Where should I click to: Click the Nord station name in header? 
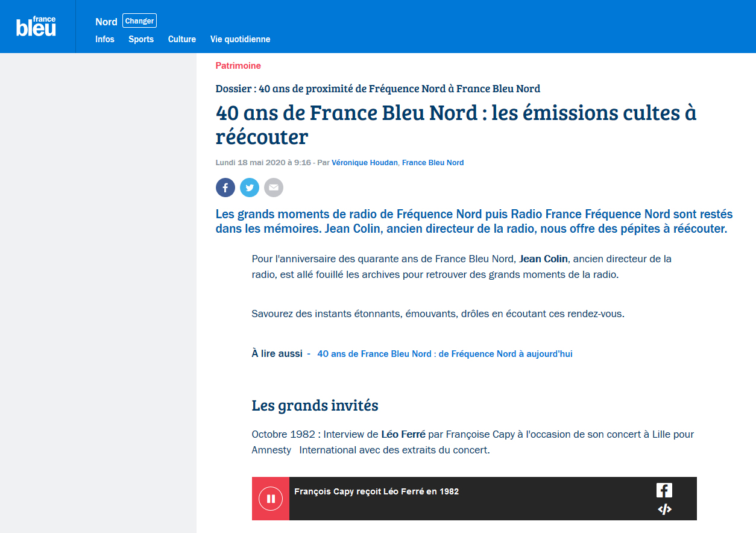click(x=106, y=22)
